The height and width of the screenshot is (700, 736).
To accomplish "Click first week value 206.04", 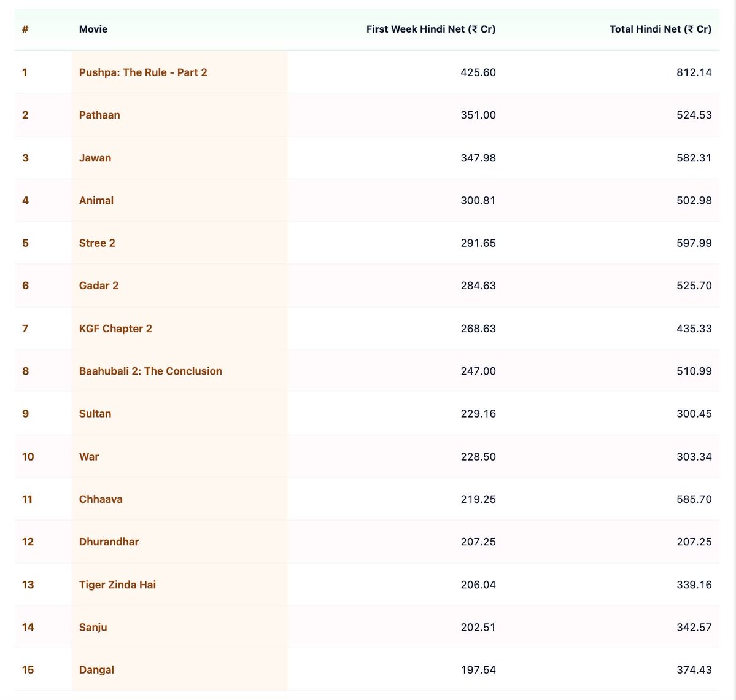I will click(478, 585).
